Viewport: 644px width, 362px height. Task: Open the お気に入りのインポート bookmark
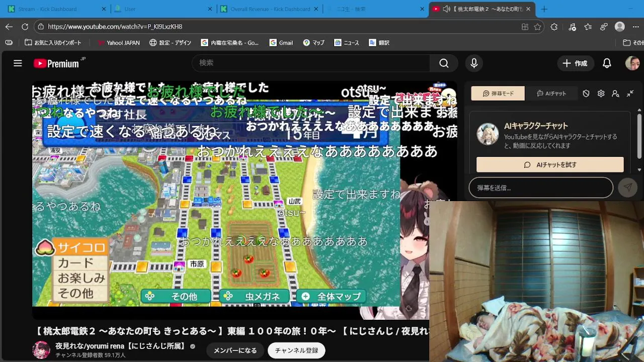[53, 43]
